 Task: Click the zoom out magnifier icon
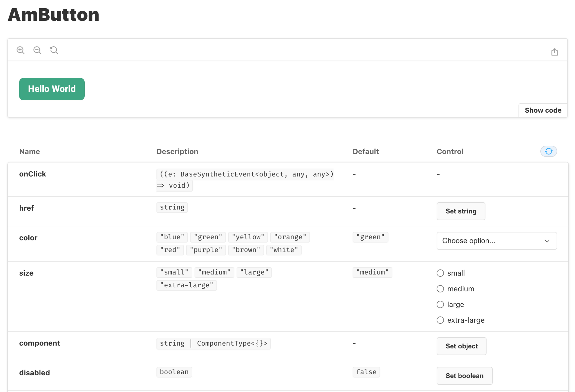coord(37,50)
